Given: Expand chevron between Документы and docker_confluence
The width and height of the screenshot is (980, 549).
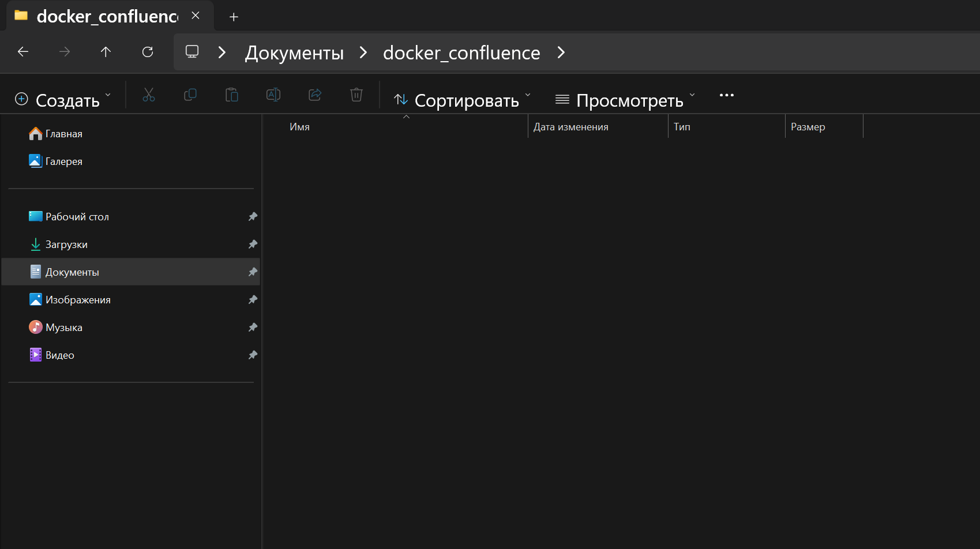Looking at the screenshot, I should tap(363, 52).
